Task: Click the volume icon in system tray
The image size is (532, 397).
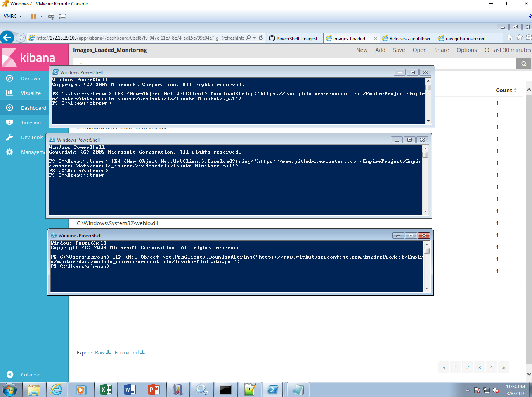Action: tap(496, 390)
